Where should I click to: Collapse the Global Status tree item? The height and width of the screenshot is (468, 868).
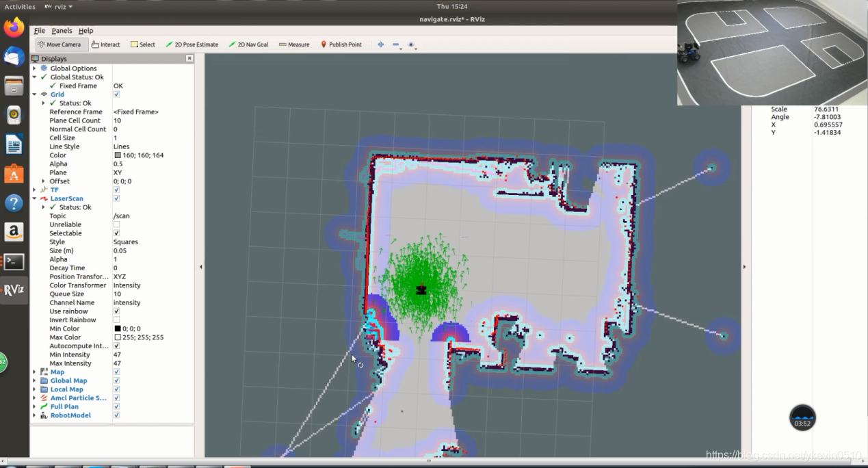tap(35, 77)
